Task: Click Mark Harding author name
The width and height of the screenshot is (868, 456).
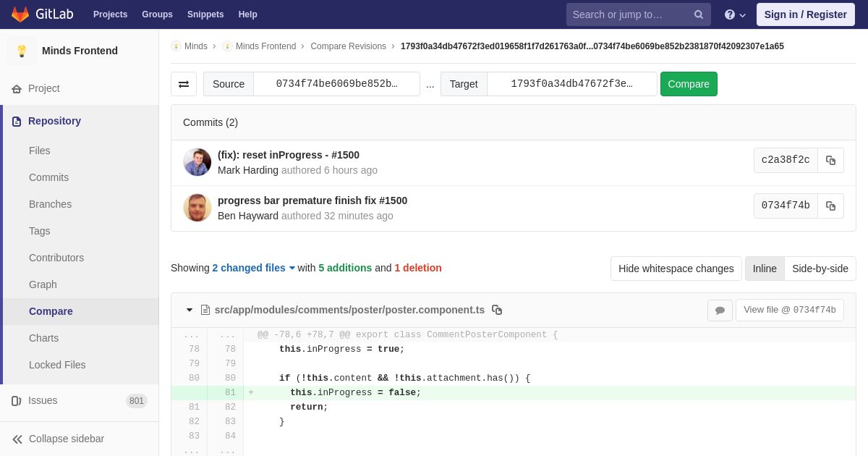Action: [x=248, y=170]
